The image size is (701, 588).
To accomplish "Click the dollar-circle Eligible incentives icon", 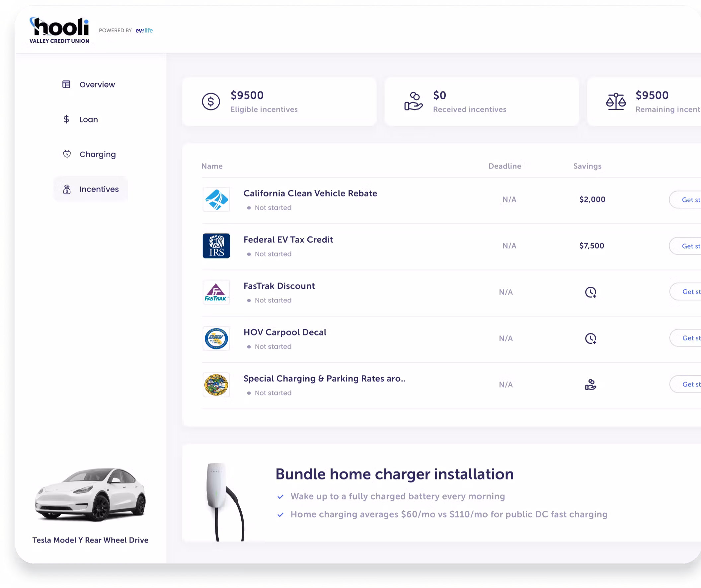I will (x=211, y=102).
